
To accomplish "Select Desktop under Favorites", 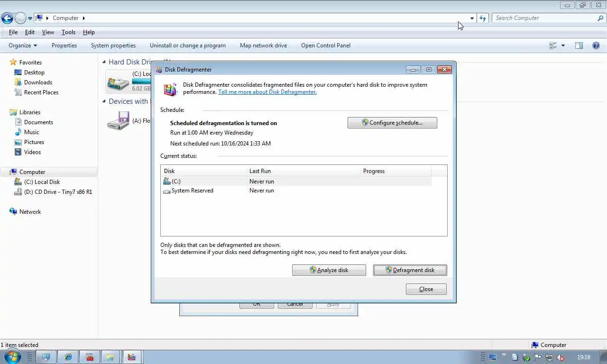I will point(34,73).
